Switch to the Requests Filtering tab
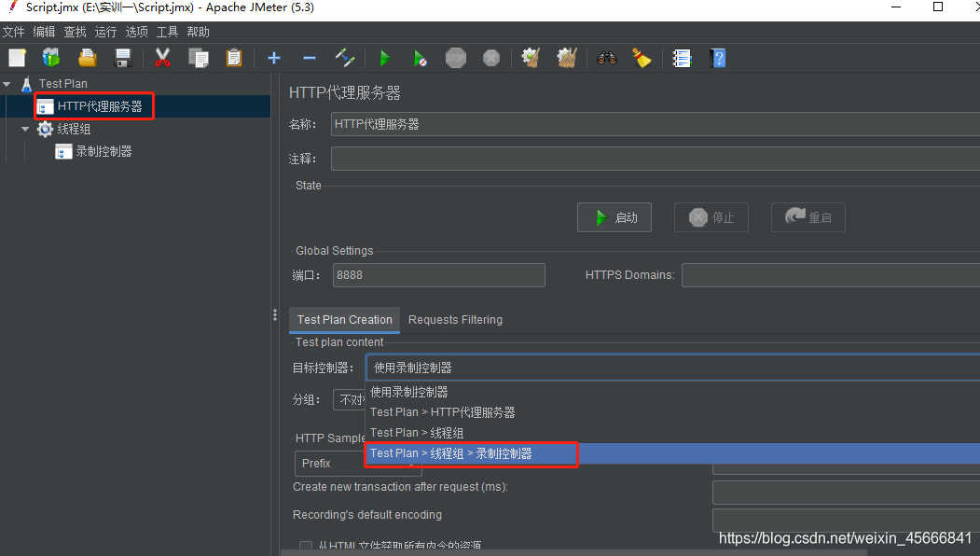The height and width of the screenshot is (556, 980). [455, 320]
